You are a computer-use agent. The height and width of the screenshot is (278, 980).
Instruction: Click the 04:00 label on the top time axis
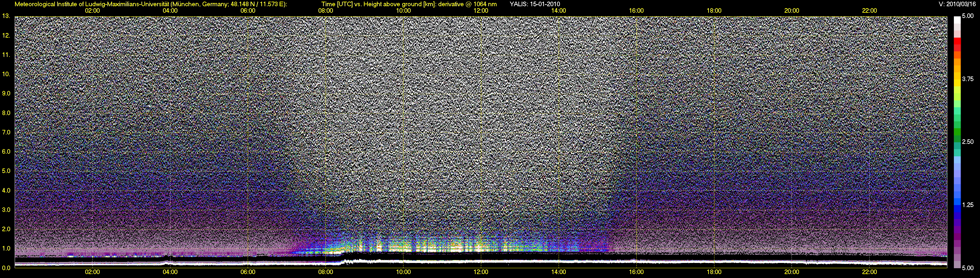tap(170, 11)
